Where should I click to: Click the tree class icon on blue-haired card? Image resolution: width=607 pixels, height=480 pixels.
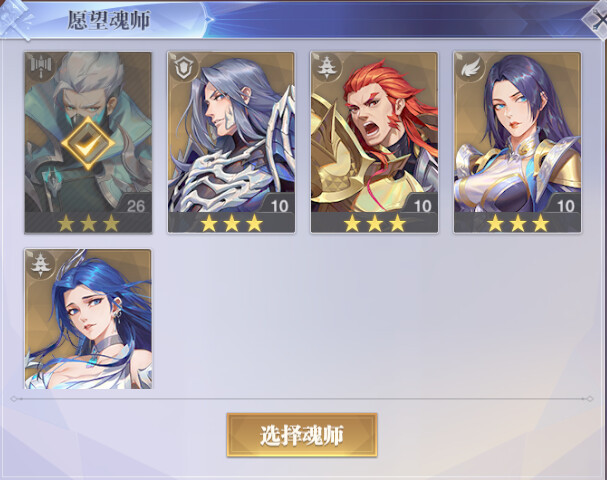pos(39,264)
